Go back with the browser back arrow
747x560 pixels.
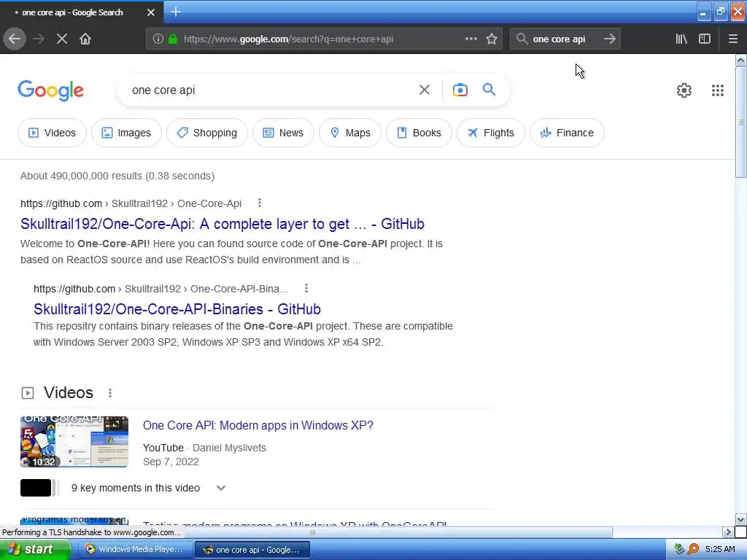(15, 39)
